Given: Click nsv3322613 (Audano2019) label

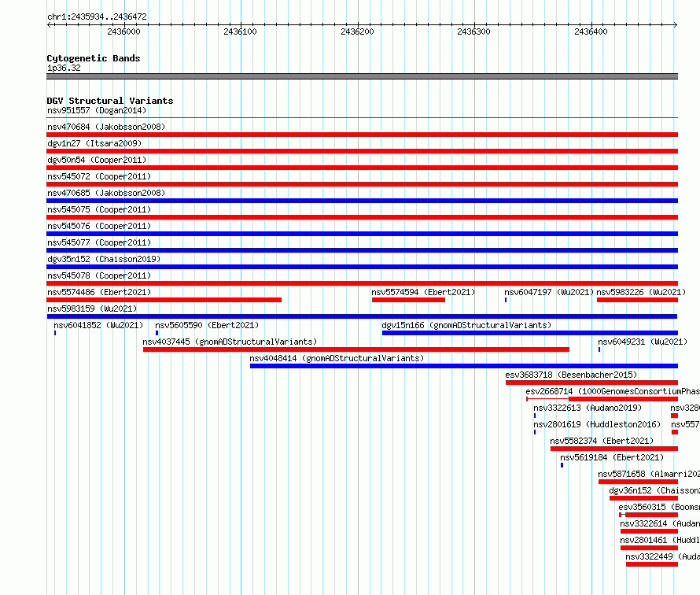Looking at the screenshot, I should coord(588,408).
